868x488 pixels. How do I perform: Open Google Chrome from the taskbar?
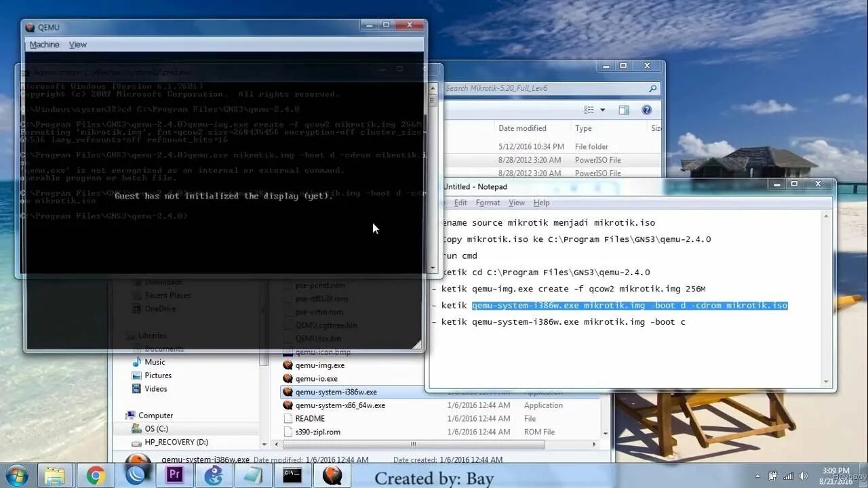click(96, 475)
